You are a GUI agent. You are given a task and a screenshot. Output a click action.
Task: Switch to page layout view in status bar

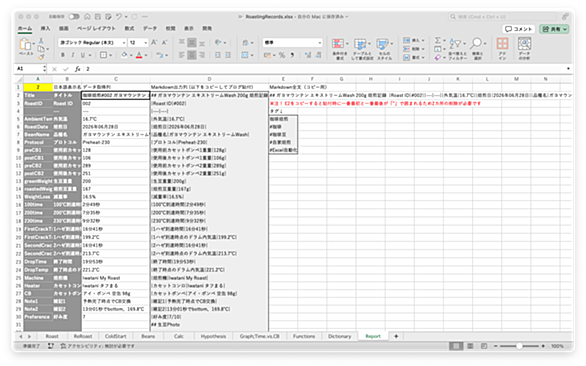click(x=470, y=346)
